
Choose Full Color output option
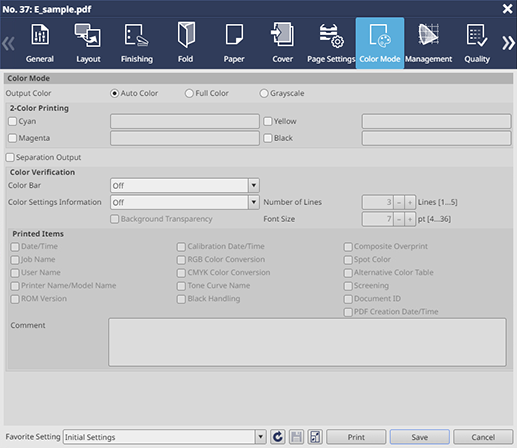pyautogui.click(x=189, y=93)
